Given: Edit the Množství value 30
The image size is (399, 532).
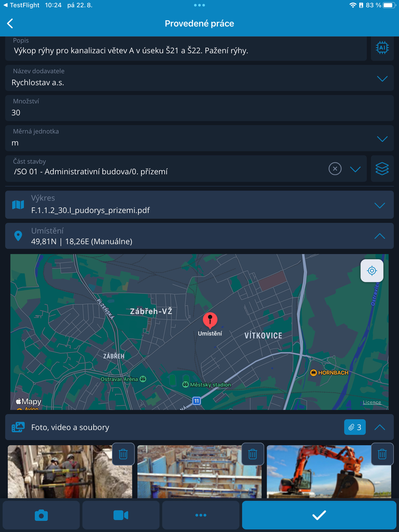Looking at the screenshot, I should coord(199,108).
